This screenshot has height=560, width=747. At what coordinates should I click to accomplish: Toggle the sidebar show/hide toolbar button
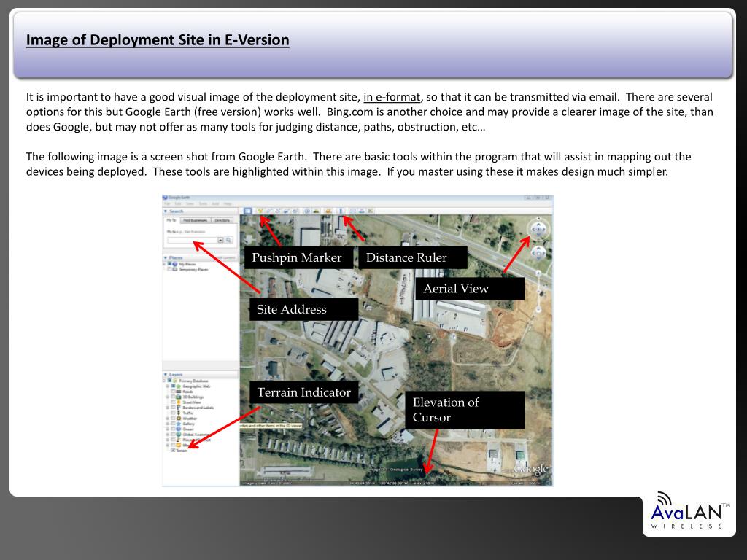248,211
